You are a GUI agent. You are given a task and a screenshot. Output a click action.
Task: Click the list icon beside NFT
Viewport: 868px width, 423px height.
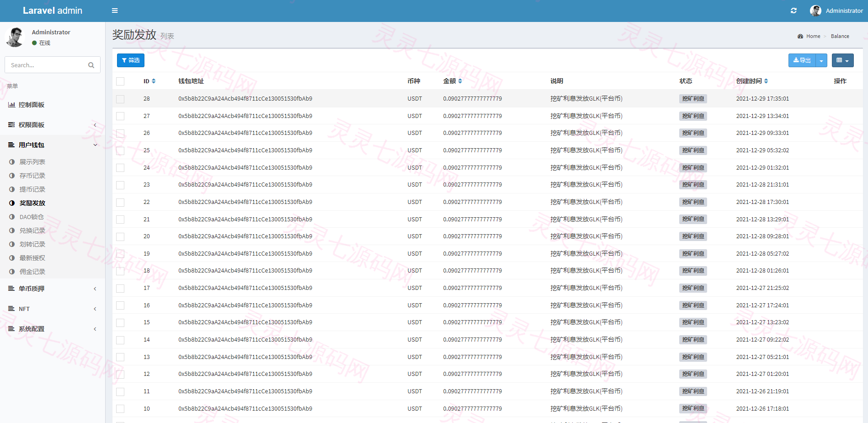pos(11,309)
